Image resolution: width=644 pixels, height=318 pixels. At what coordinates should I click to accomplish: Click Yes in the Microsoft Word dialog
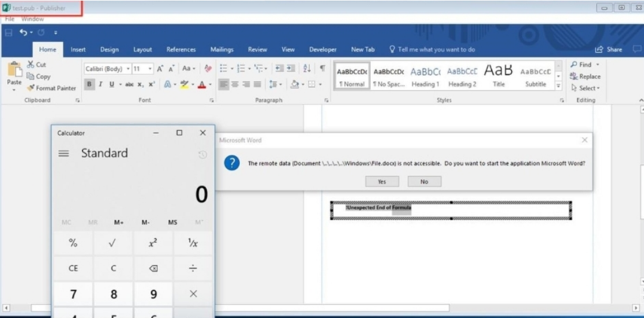click(381, 182)
